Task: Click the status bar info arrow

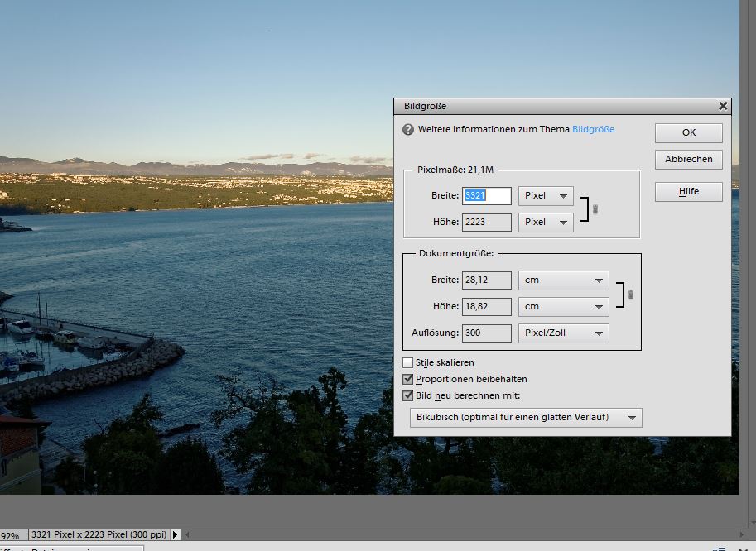Action: [175, 536]
